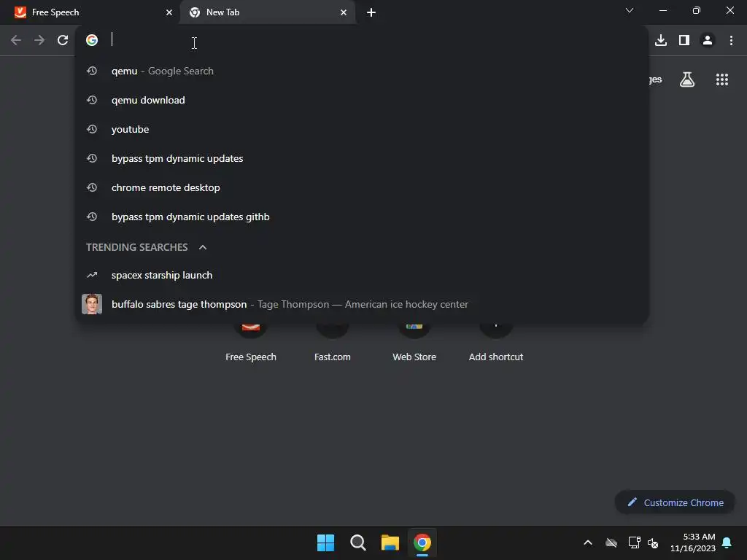Select bypass tpm dynamic updates githb suggestion
The image size is (747, 560).
[362, 217]
